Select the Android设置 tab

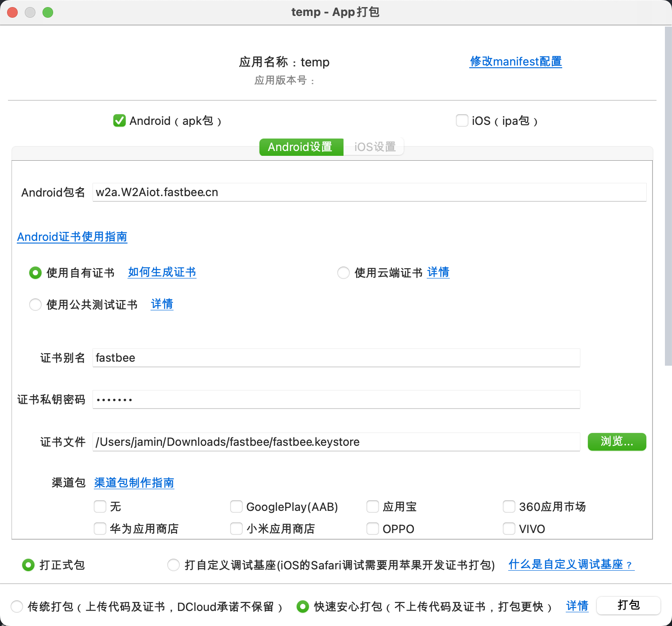pyautogui.click(x=301, y=147)
